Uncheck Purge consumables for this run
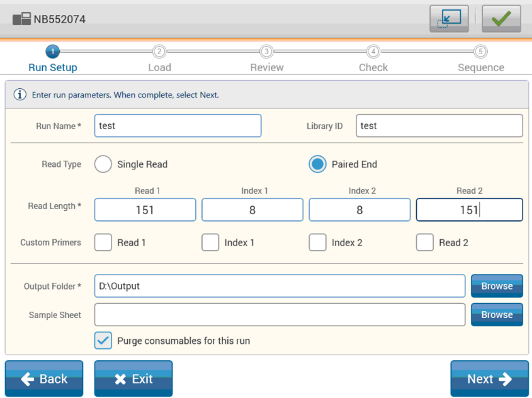The image size is (532, 398). 103,341
